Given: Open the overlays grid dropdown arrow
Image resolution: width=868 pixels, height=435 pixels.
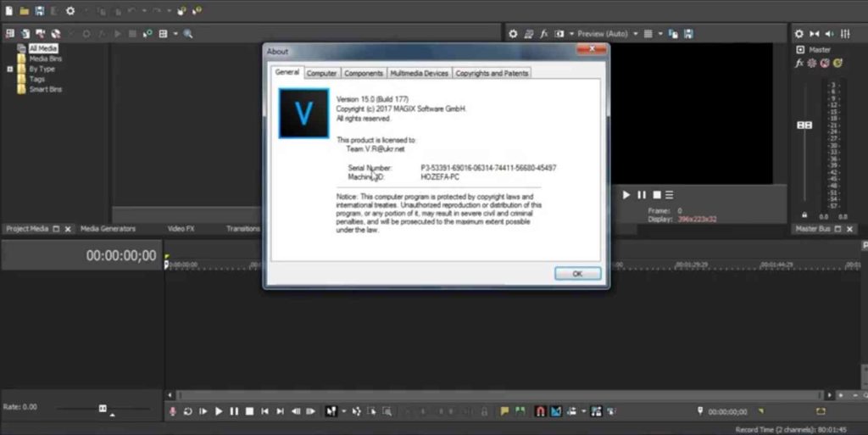Looking at the screenshot, I should pyautogui.click(x=660, y=34).
